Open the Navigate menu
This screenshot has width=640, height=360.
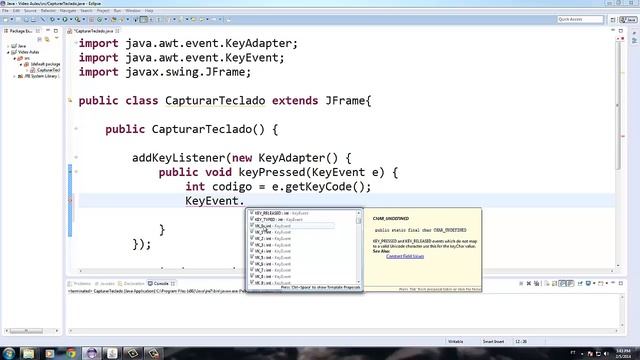tap(68, 11)
